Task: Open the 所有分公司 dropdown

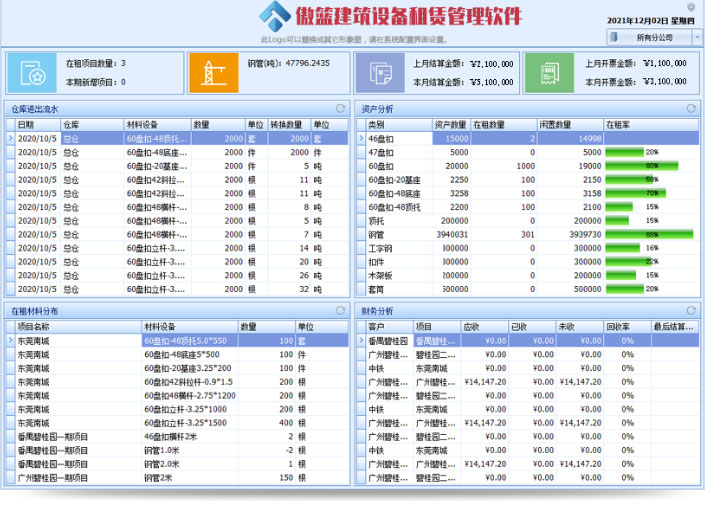Action: click(654, 37)
